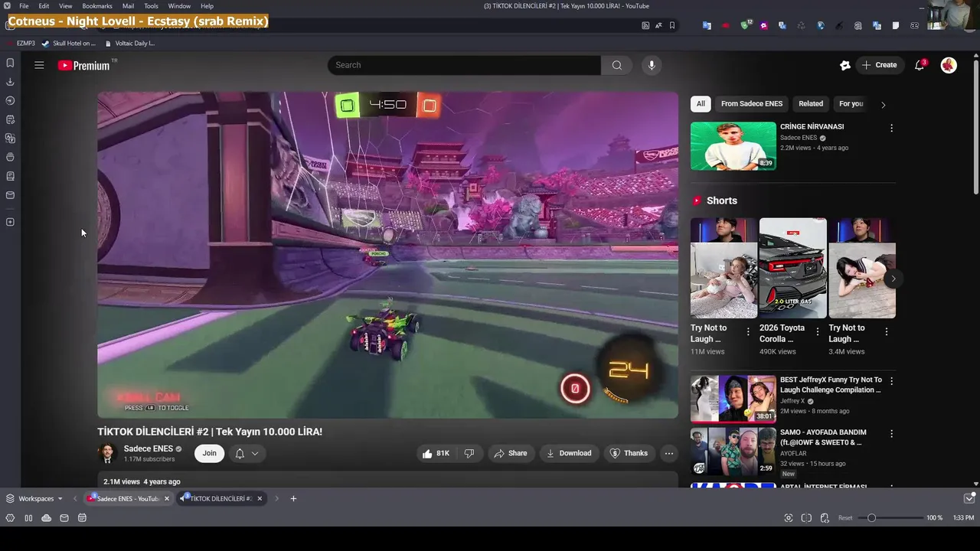Click the Download button
Image resolution: width=980 pixels, height=551 pixels.
tap(568, 453)
